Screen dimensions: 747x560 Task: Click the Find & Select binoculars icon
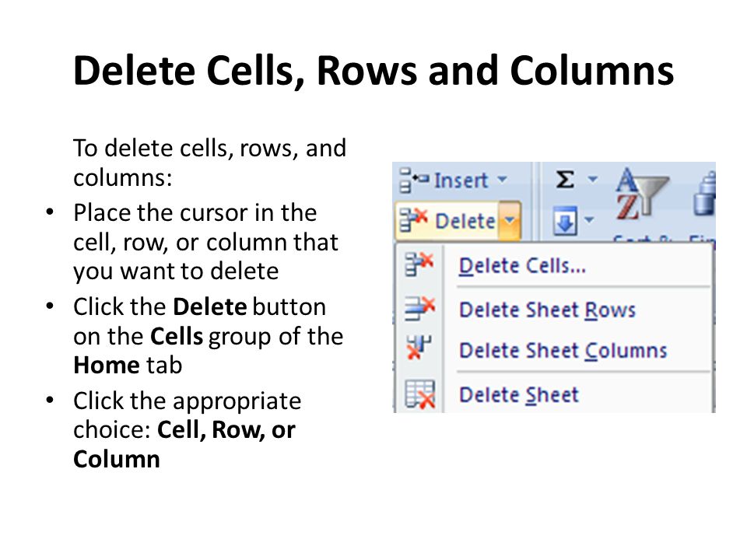pos(705,194)
